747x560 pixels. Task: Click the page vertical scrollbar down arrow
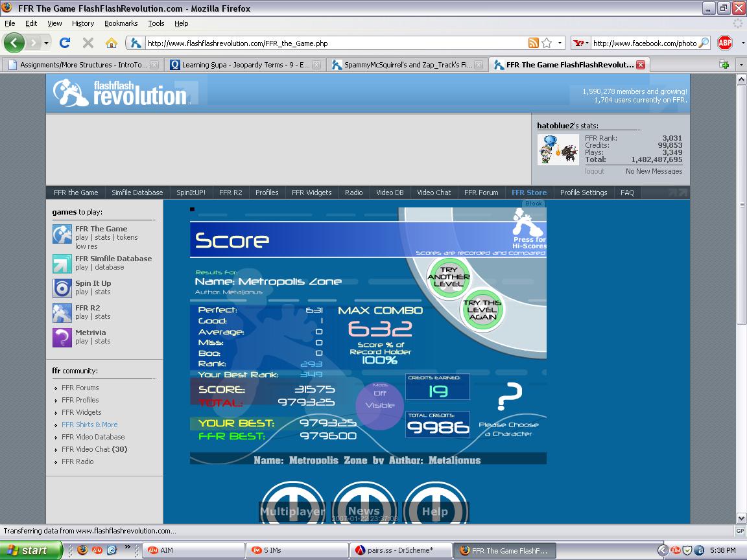(x=741, y=518)
